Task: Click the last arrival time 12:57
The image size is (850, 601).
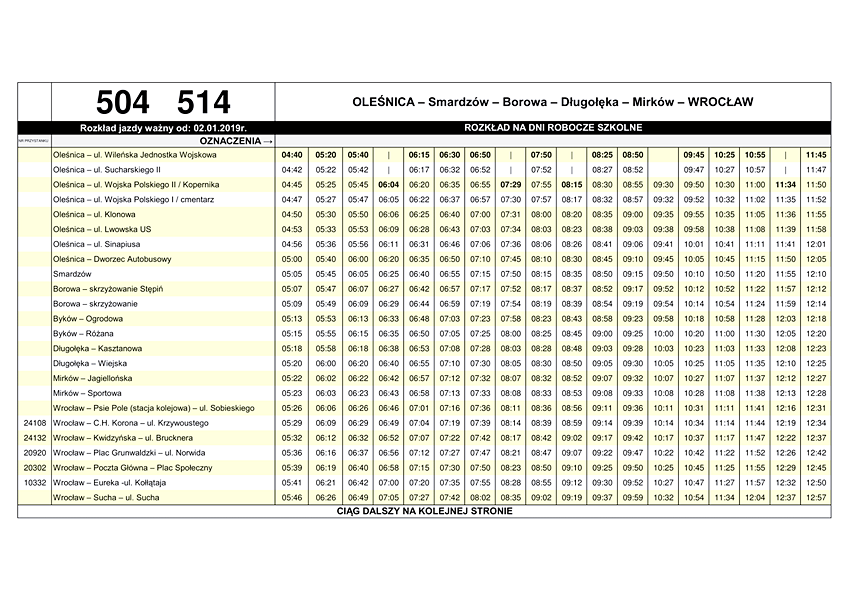Action: tap(816, 497)
